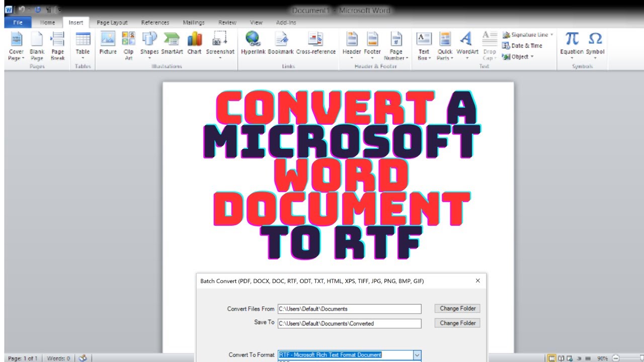This screenshot has height=362, width=644.
Task: Click the Redo button in Quick Access Toolbar
Action: (38, 10)
